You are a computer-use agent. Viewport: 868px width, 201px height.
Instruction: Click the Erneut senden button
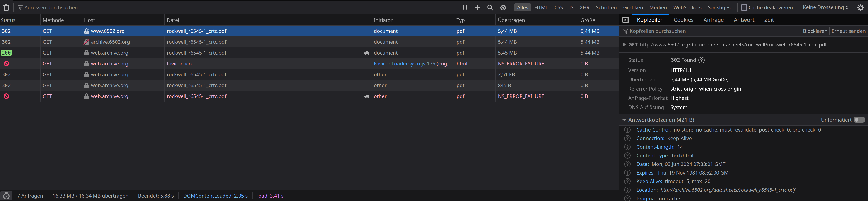(848, 31)
